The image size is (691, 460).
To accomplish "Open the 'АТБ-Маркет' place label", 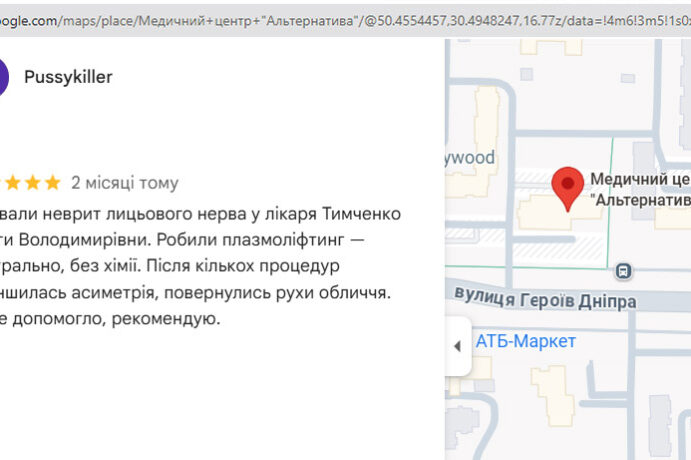I will click(525, 342).
